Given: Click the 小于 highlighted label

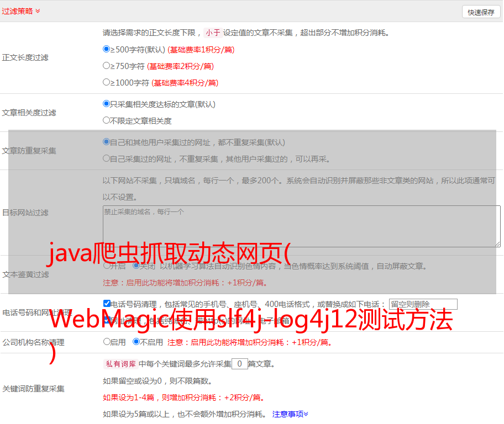Looking at the screenshot, I should pos(213,33).
